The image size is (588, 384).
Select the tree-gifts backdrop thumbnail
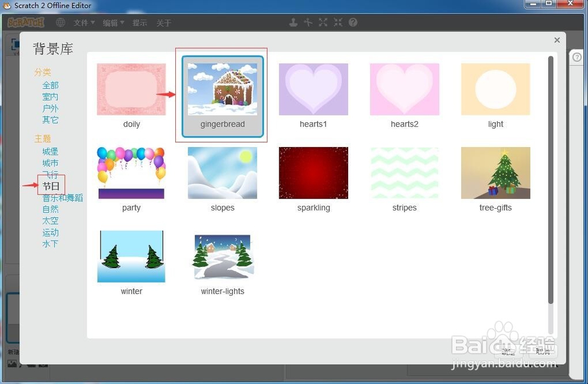(496, 173)
